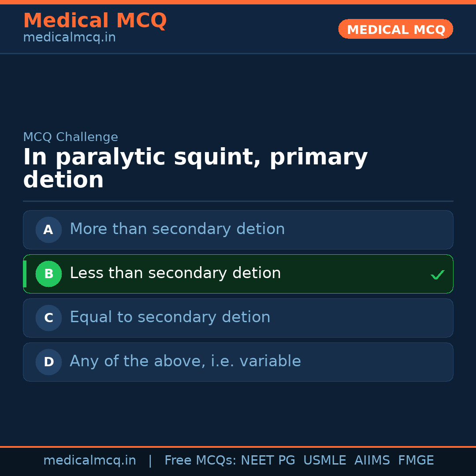Open the medicalmcq.in link under the header title
The width and height of the screenshot is (476, 476).
coord(69,37)
